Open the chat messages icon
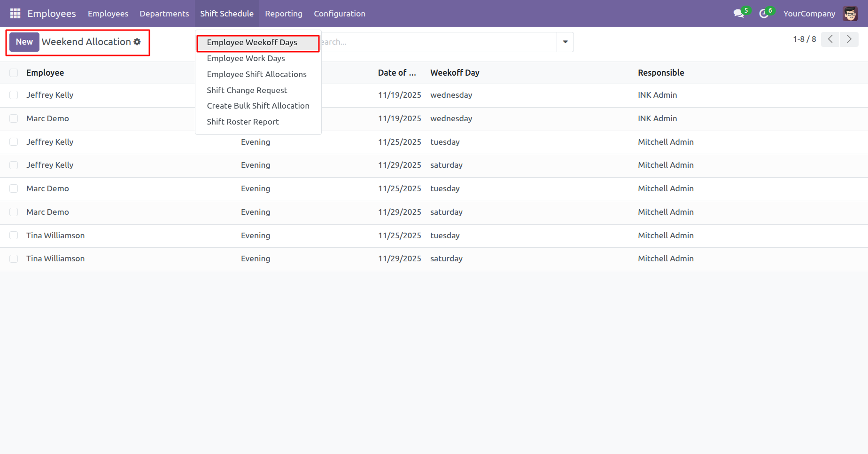The width and height of the screenshot is (868, 454). pos(739,14)
